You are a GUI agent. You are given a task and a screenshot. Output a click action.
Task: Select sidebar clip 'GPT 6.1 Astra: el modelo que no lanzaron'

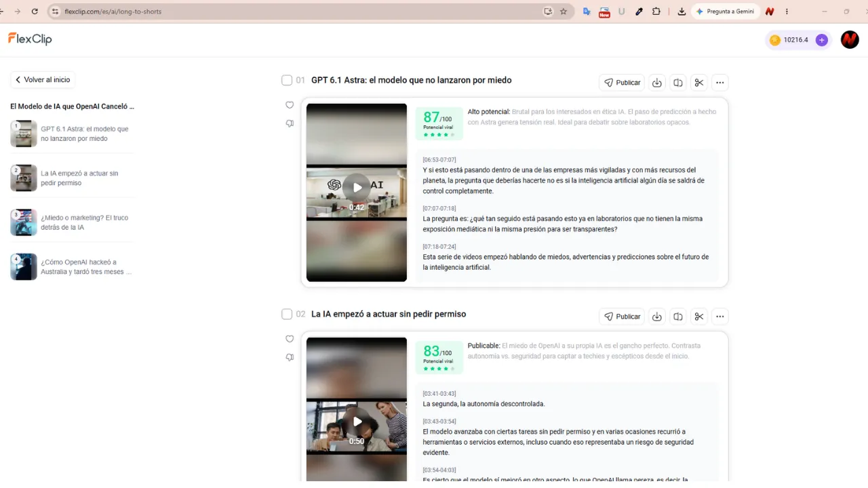click(72, 134)
